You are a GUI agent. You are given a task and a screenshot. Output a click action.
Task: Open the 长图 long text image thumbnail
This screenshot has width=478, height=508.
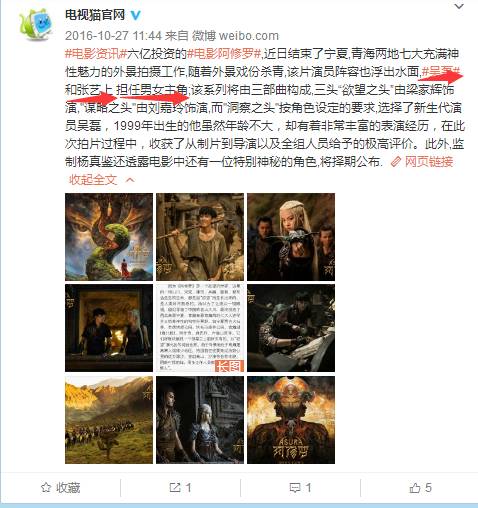[200, 328]
